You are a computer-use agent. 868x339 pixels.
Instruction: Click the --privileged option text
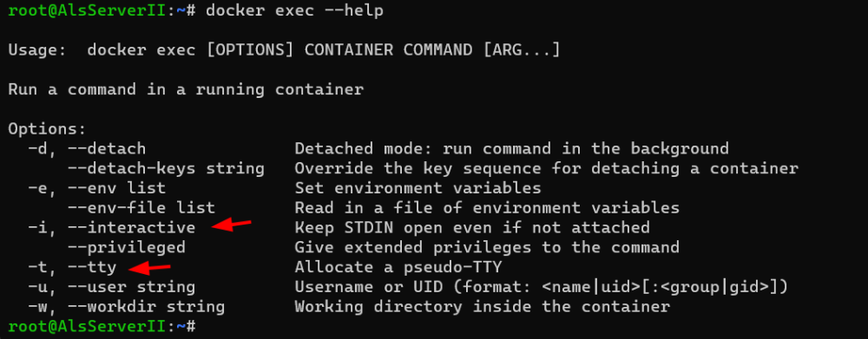point(127,247)
